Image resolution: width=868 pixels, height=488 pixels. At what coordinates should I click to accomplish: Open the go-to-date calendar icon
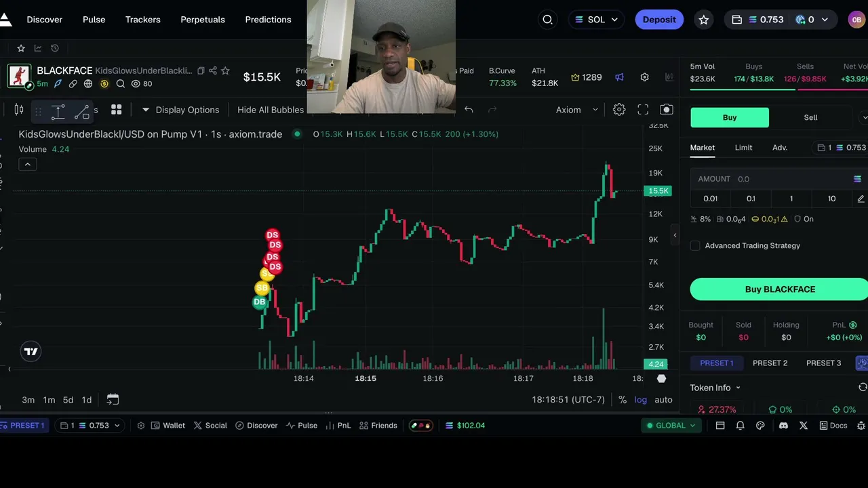(113, 399)
